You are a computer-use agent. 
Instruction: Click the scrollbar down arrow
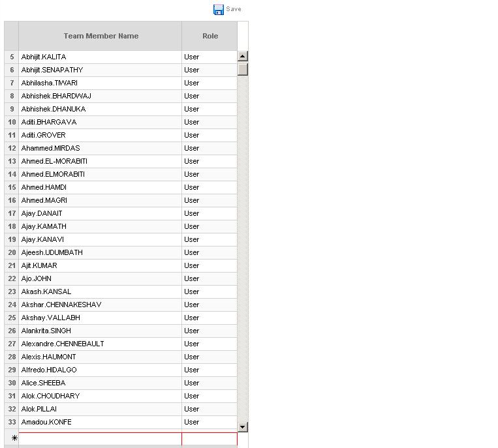click(x=242, y=426)
